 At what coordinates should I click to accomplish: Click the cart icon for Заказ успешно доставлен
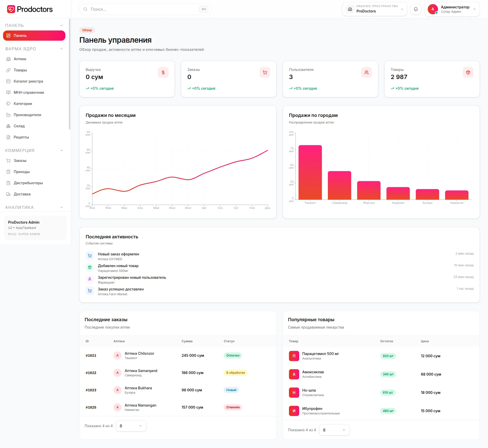90,291
